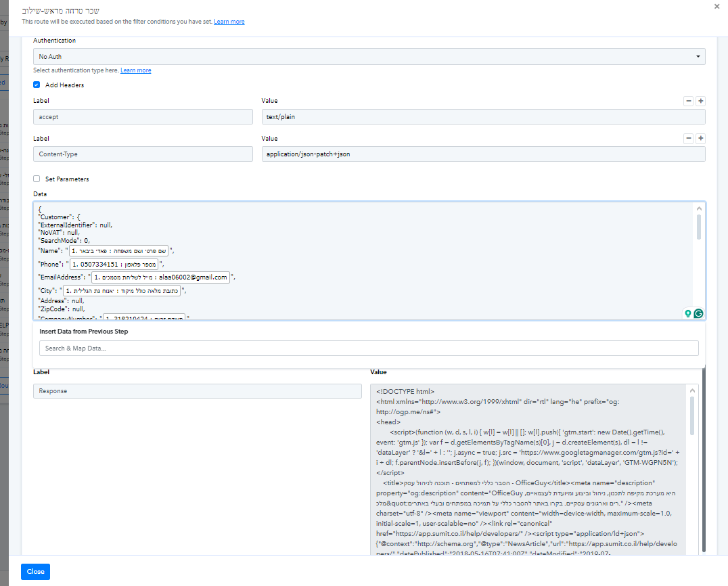Open Learn more link under Authentication
The width and height of the screenshot is (728, 586).
point(135,70)
